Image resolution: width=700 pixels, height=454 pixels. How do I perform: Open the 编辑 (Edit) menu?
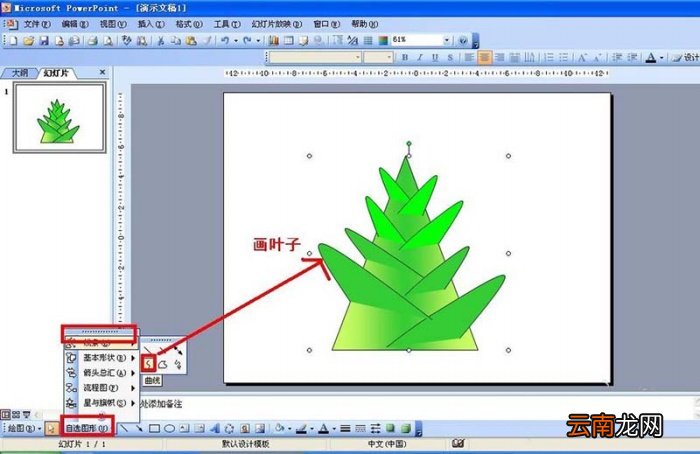click(x=75, y=24)
